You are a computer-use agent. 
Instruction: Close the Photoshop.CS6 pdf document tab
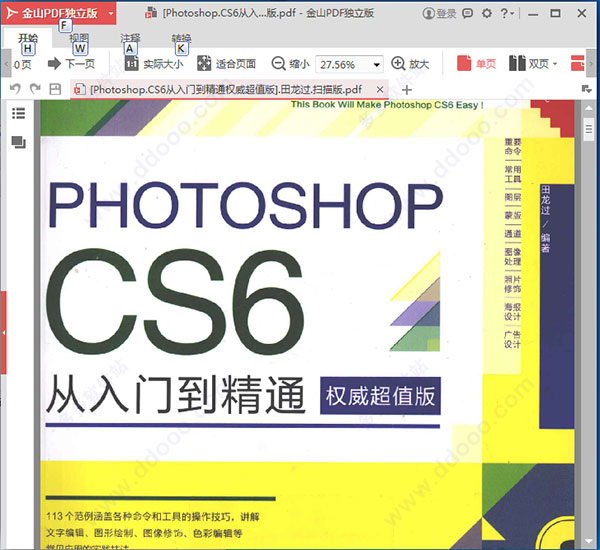tap(380, 90)
